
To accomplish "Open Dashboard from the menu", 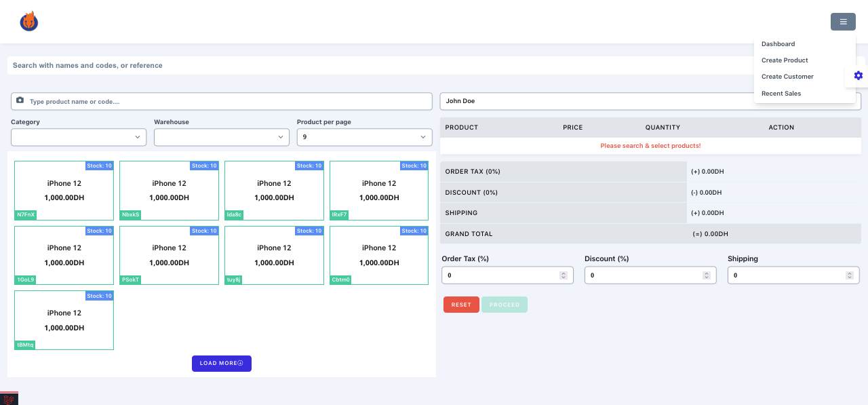I will tap(778, 44).
